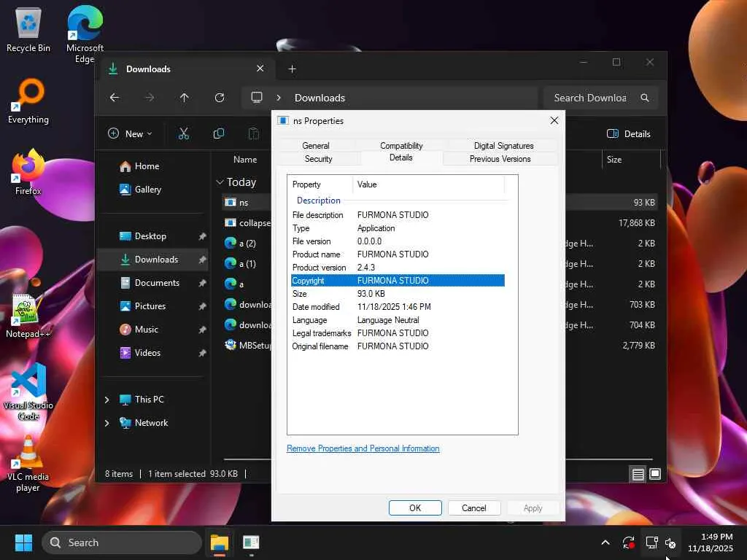Click Remove Properties and Personal Information link

[363, 448]
